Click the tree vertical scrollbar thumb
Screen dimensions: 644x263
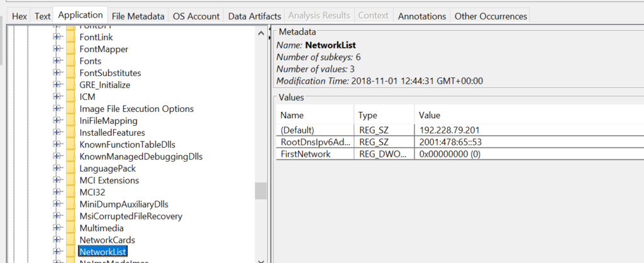coord(261,191)
